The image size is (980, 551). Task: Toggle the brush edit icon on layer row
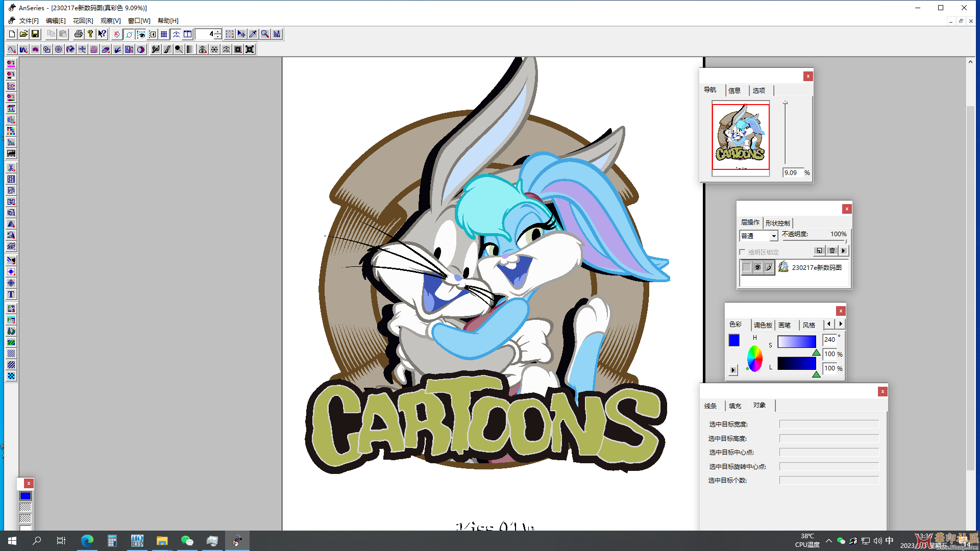(x=769, y=267)
